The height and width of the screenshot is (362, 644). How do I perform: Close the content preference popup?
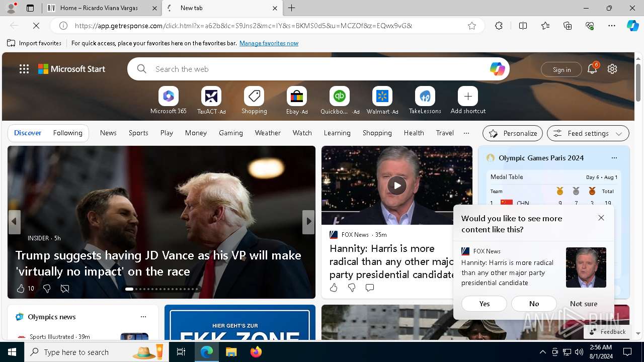pyautogui.click(x=601, y=218)
